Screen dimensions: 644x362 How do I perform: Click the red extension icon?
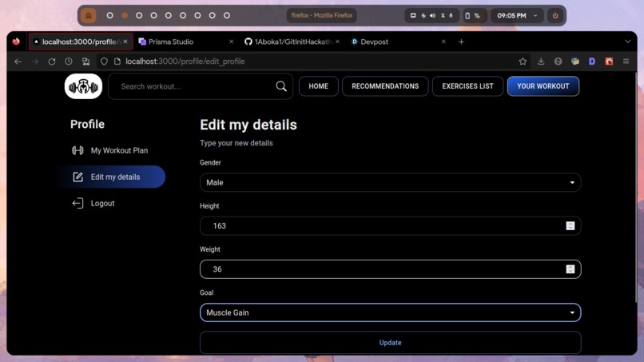pyautogui.click(x=609, y=62)
